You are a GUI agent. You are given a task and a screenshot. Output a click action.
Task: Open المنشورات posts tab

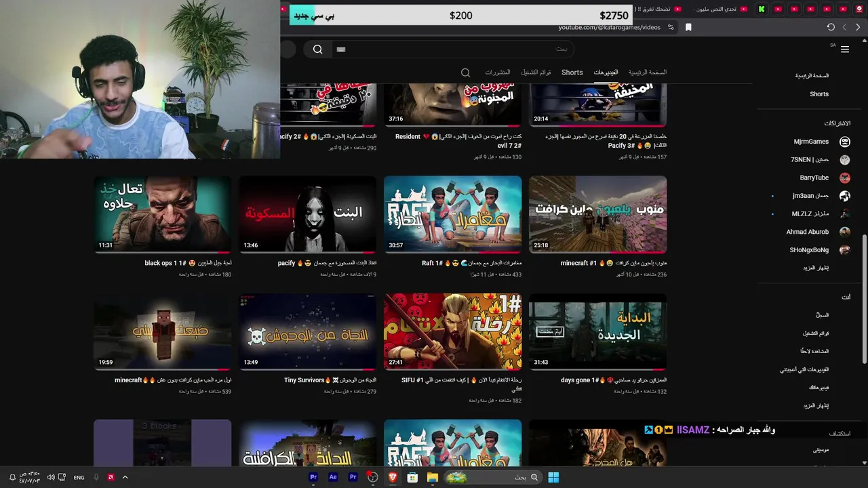(497, 73)
